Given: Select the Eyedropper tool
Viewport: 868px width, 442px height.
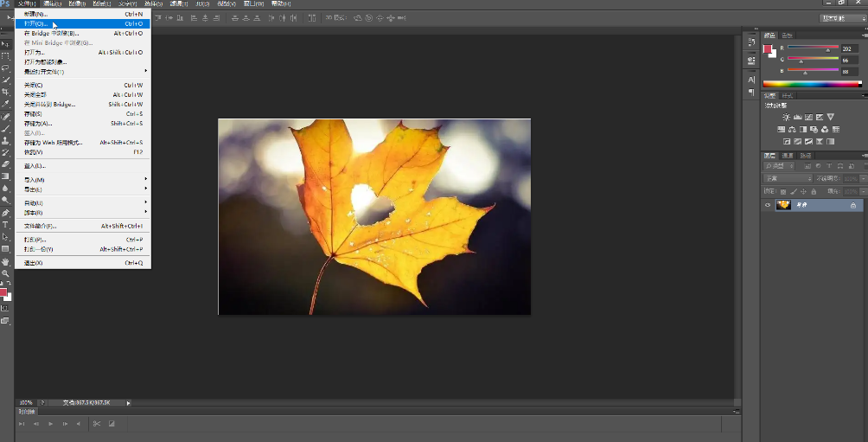Looking at the screenshot, I should pyautogui.click(x=5, y=104).
